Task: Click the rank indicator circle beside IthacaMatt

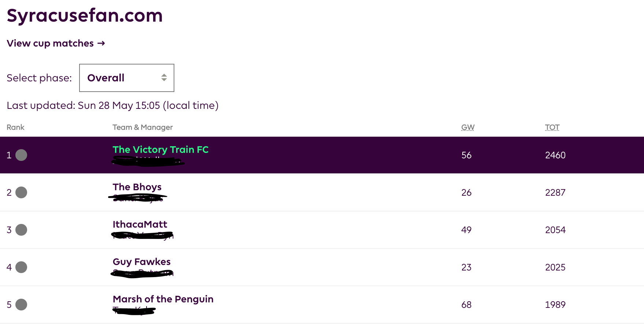Action: pos(21,230)
